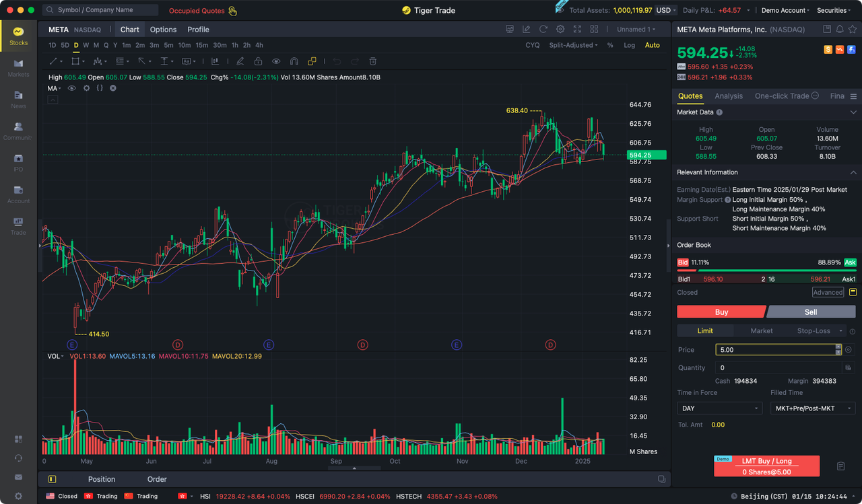Click the Price input field
This screenshot has height=504, width=862.
tap(774, 350)
